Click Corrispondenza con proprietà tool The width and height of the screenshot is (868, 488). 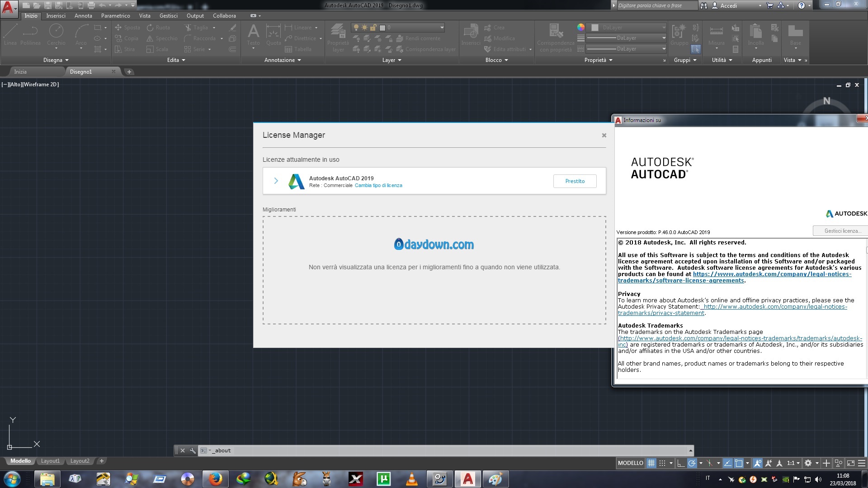[x=556, y=38]
